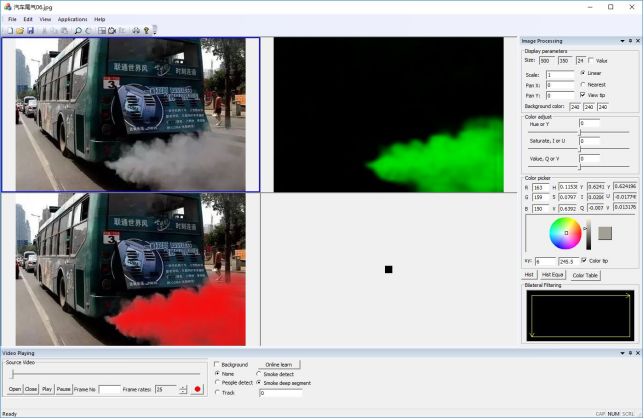The image size is (644, 419).
Task: Click the Frame rates spinner arrows
Action: pyautogui.click(x=183, y=389)
